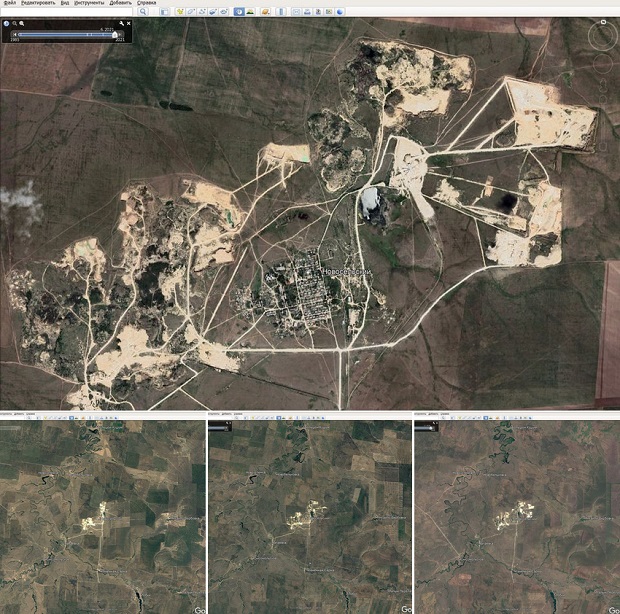The image size is (620, 614).
Task: Open time slider options wrench
Action: pyautogui.click(x=121, y=24)
